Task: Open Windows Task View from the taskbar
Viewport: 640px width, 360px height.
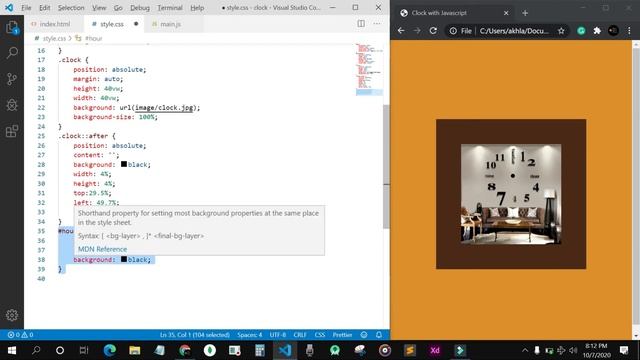Action: tap(84, 350)
